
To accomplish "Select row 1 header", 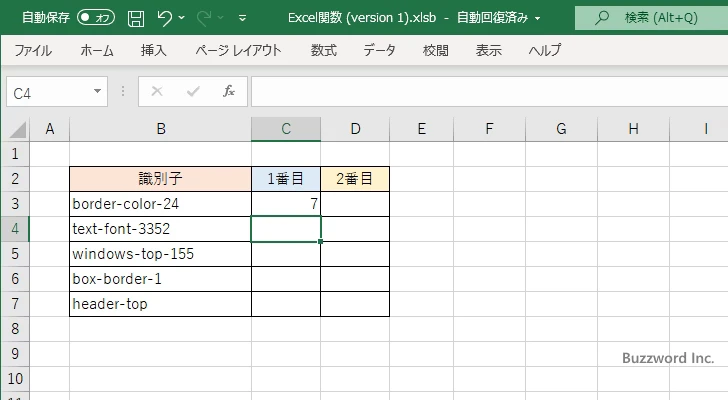I will tap(15, 154).
